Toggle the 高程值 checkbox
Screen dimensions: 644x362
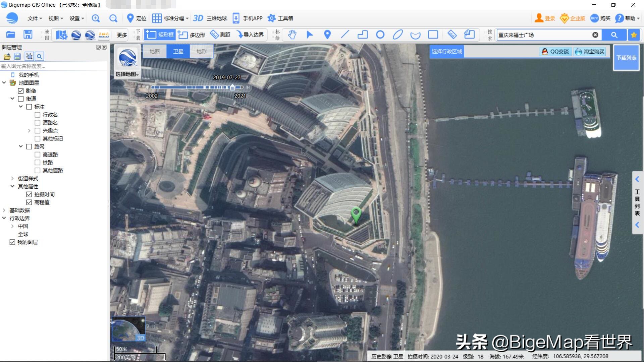click(x=29, y=202)
